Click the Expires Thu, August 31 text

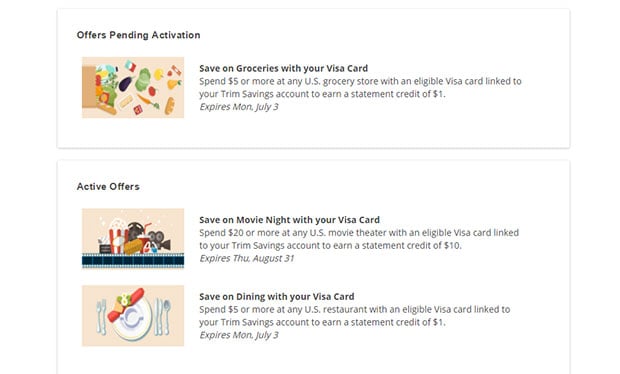247,258
